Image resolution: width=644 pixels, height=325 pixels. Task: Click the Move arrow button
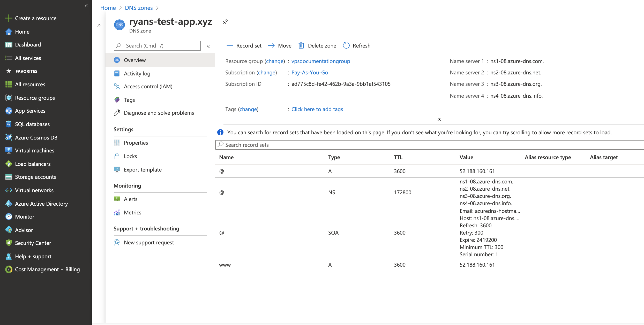280,46
